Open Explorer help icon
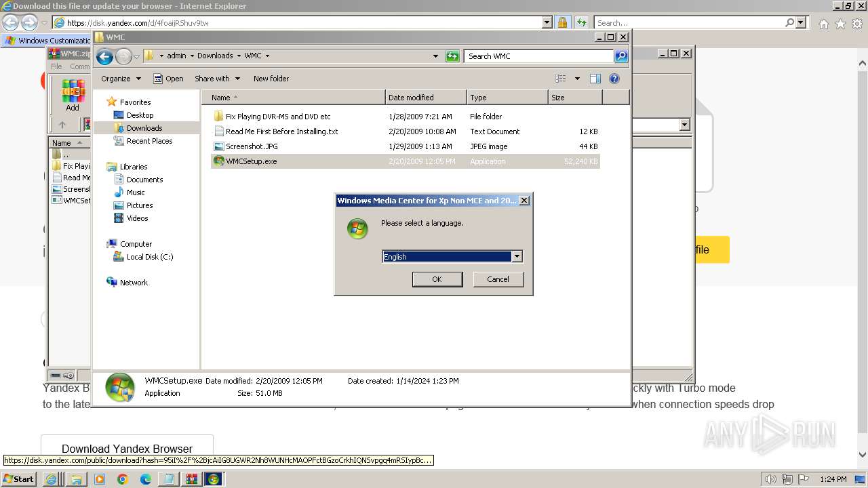 614,79
